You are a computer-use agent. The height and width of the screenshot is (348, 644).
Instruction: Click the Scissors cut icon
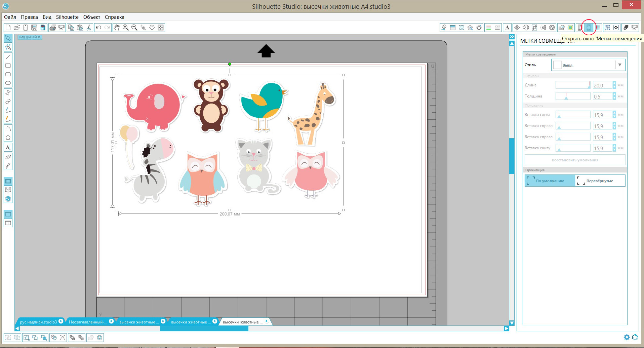point(89,28)
